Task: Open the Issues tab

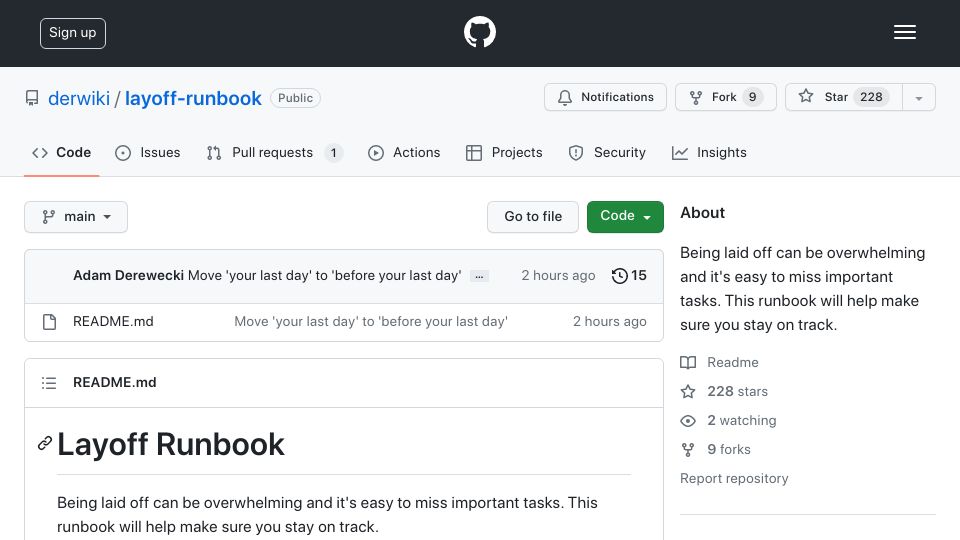Action: (x=148, y=152)
